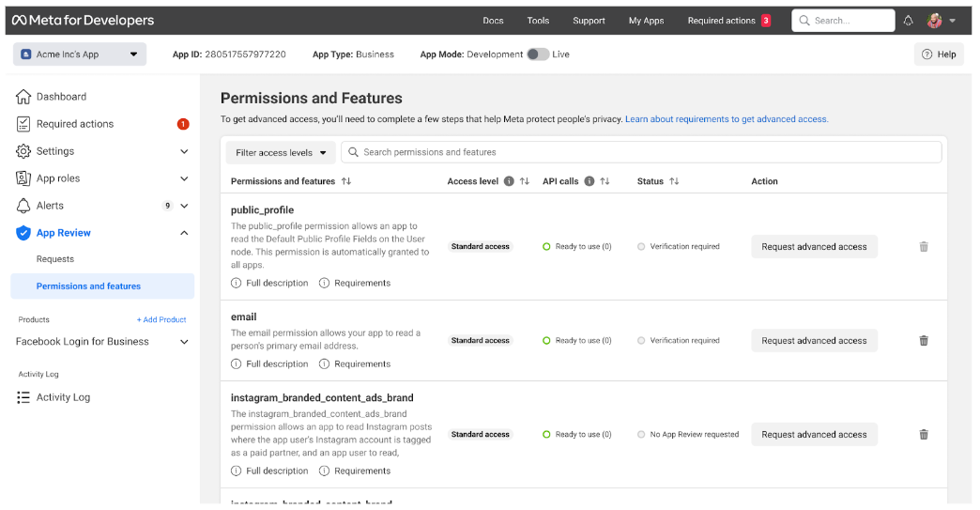Click Activity Log in sidebar

(63, 397)
